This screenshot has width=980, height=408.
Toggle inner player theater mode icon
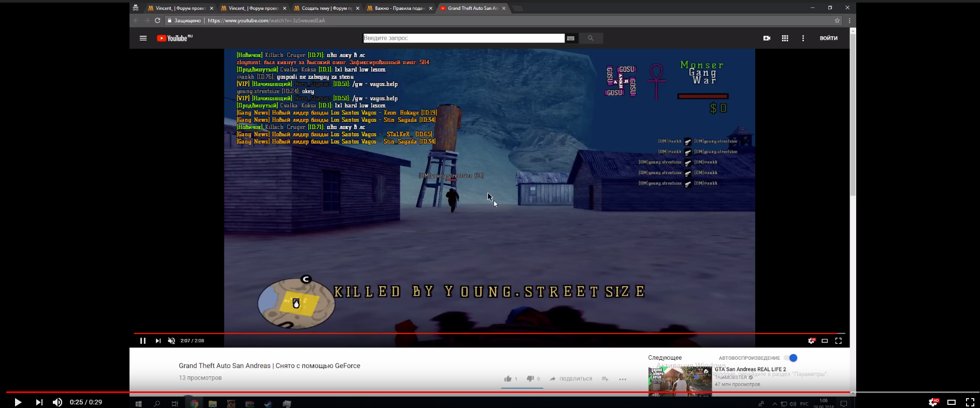(825, 341)
